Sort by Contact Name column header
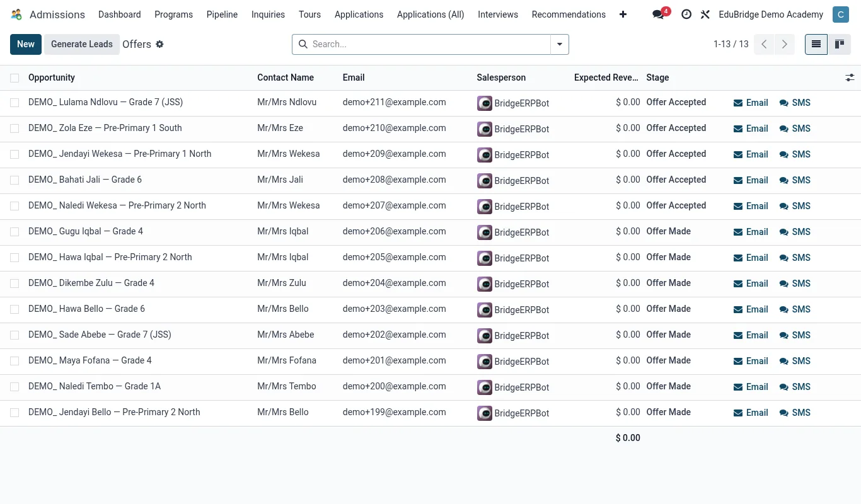861x504 pixels. 286,77
